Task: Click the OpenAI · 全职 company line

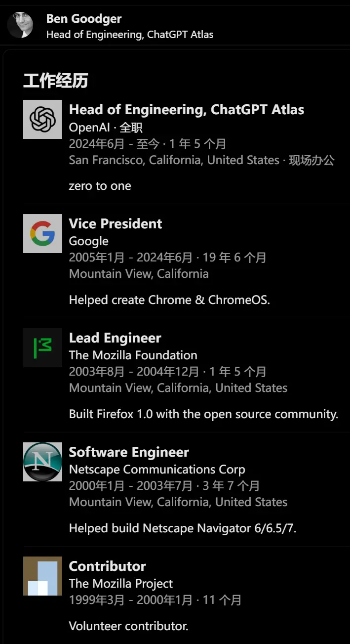Action: pos(106,128)
